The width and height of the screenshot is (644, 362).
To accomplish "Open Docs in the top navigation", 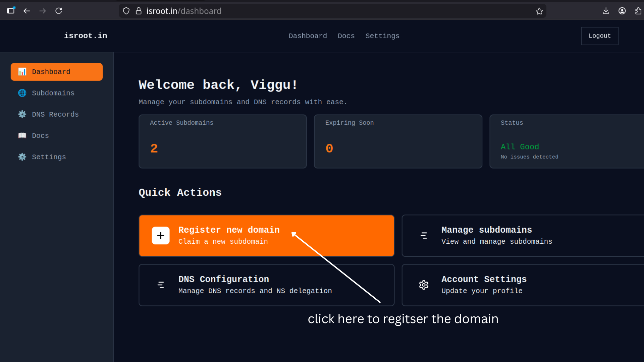I will tap(346, 36).
